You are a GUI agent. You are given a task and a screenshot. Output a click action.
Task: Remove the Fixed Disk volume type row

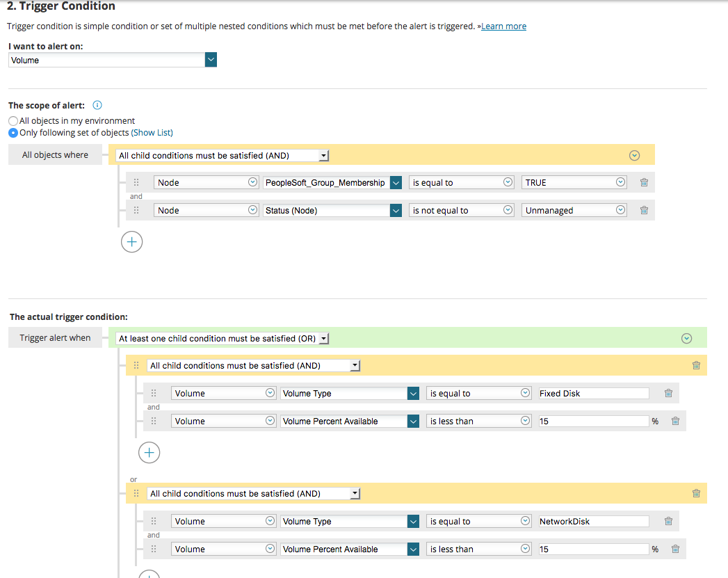click(x=668, y=393)
